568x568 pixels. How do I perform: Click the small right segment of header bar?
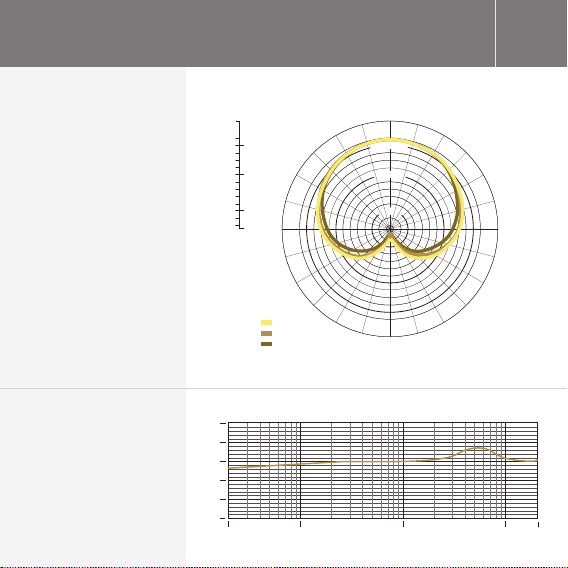pyautogui.click(x=531, y=33)
